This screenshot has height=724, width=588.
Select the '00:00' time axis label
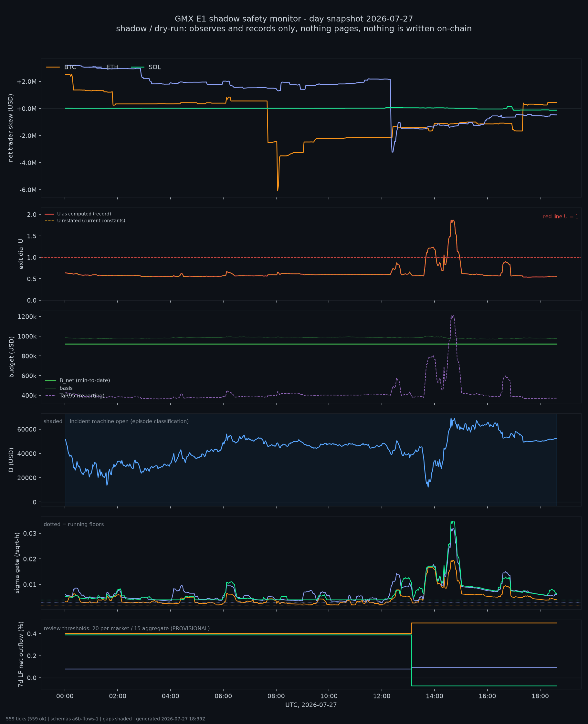[65, 696]
